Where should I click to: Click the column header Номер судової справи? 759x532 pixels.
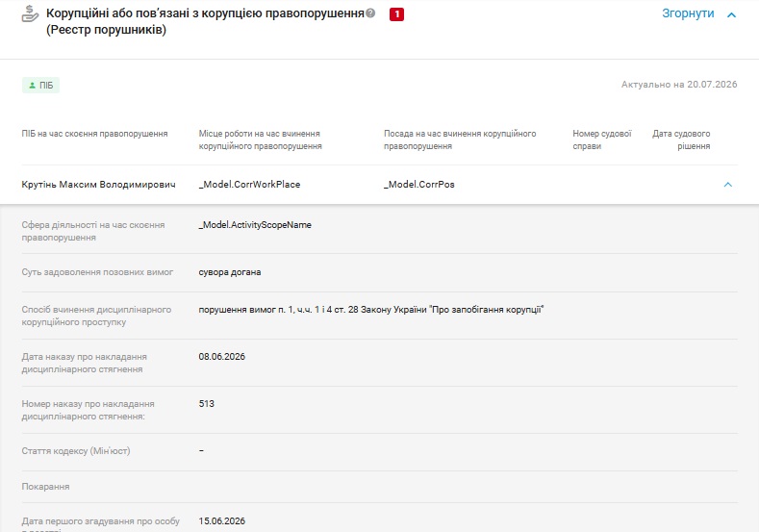tap(601, 139)
